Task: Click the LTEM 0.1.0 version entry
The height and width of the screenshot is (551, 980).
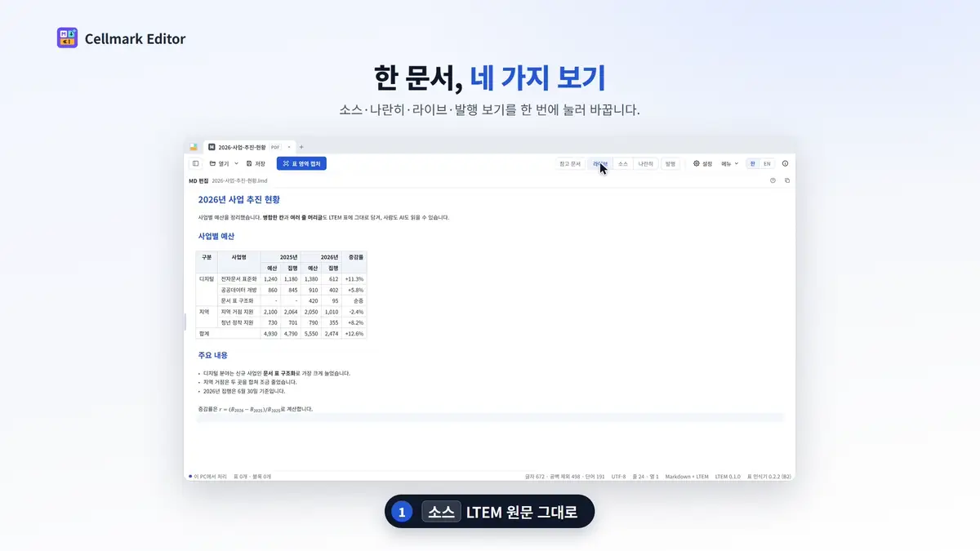Action: pos(728,476)
